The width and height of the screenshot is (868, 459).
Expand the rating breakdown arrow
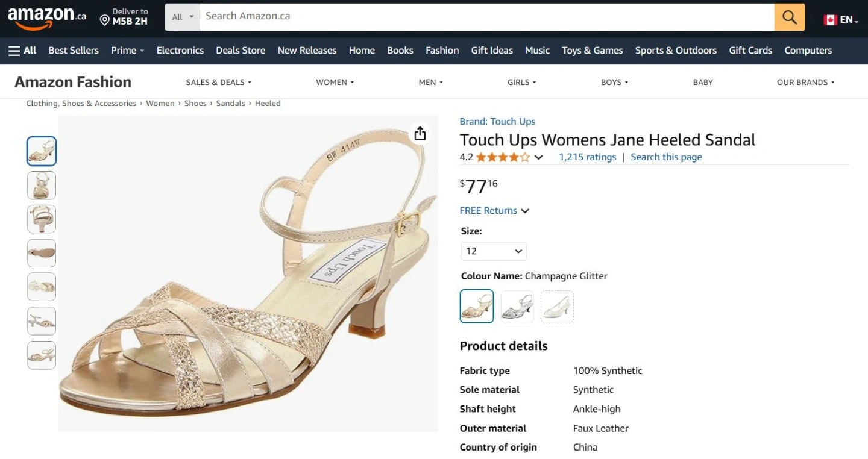539,158
